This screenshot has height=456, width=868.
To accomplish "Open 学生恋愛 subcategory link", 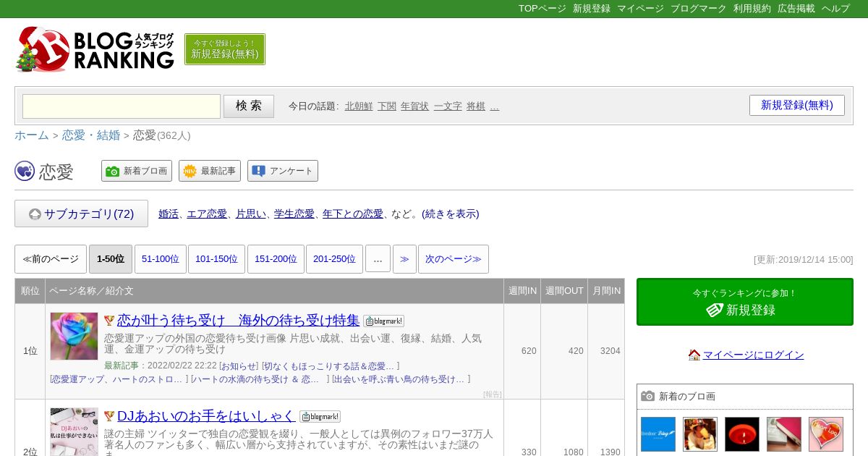I will (x=294, y=214).
